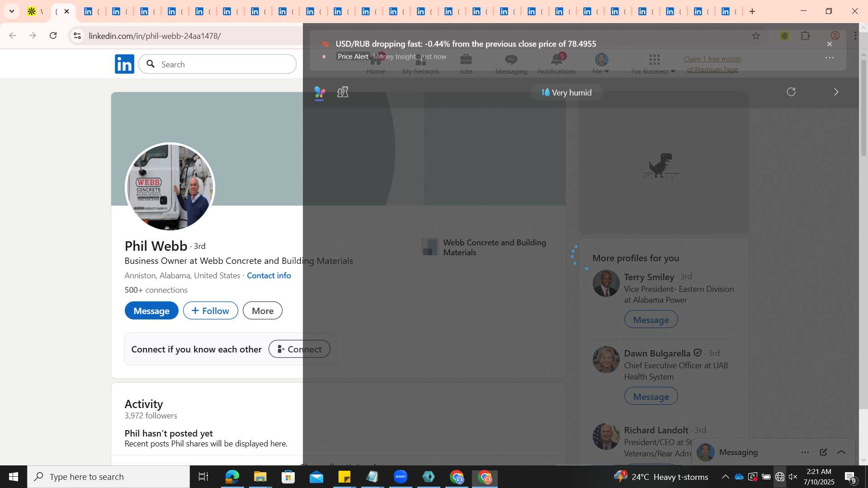Open a new browser tab
This screenshot has width=868, height=488.
coord(752,11)
